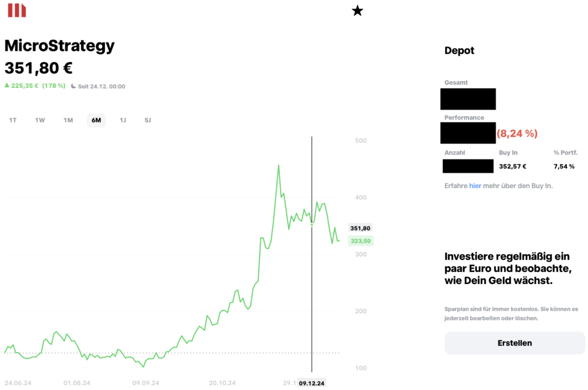
Task: Select the 1T time range
Action: tap(13, 120)
